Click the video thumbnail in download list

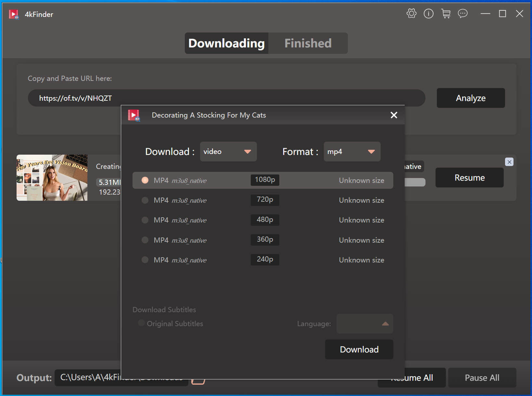click(52, 178)
